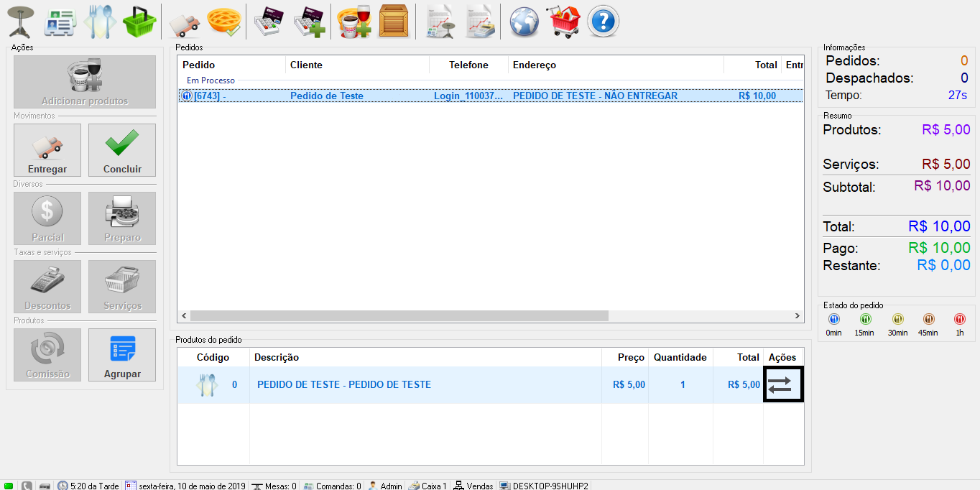Open the ID cards (comandas) toolbar icon
This screenshot has height=490, width=980.
click(60, 22)
